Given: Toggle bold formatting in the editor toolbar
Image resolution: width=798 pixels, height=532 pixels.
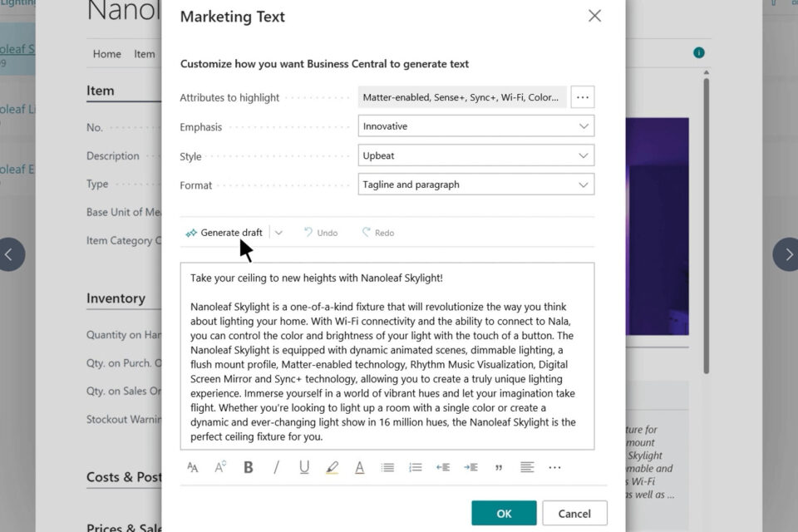Looking at the screenshot, I should (249, 467).
